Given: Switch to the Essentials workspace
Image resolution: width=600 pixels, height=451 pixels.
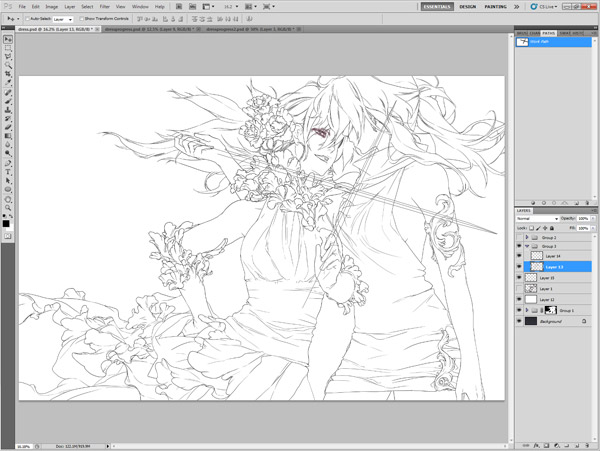Looking at the screenshot, I should (437, 7).
